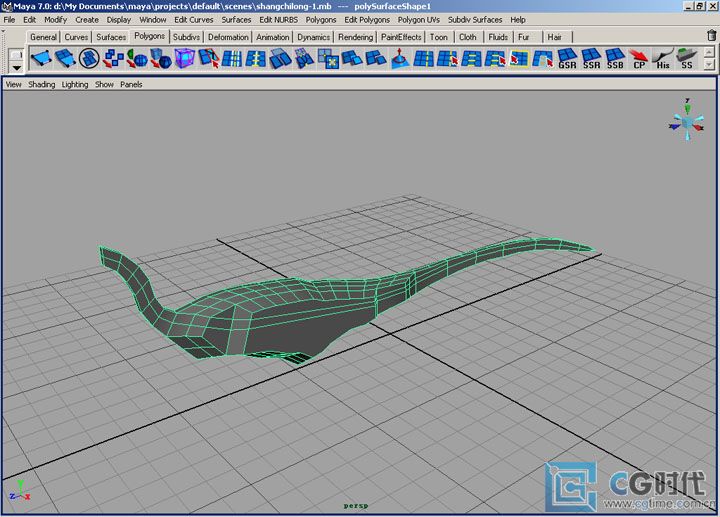Click the grid with yellow horizontal edges icon

tap(472, 59)
